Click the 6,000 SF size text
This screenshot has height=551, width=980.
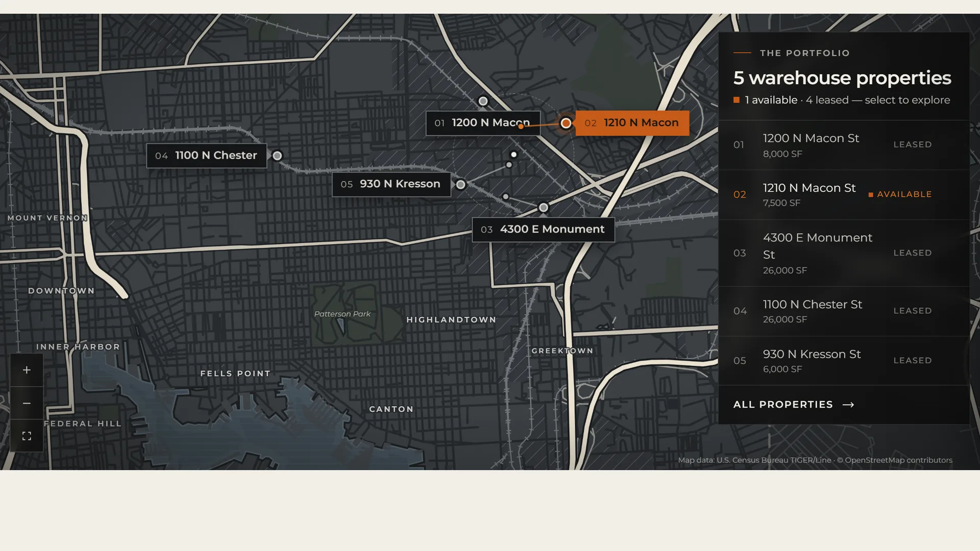point(782,369)
